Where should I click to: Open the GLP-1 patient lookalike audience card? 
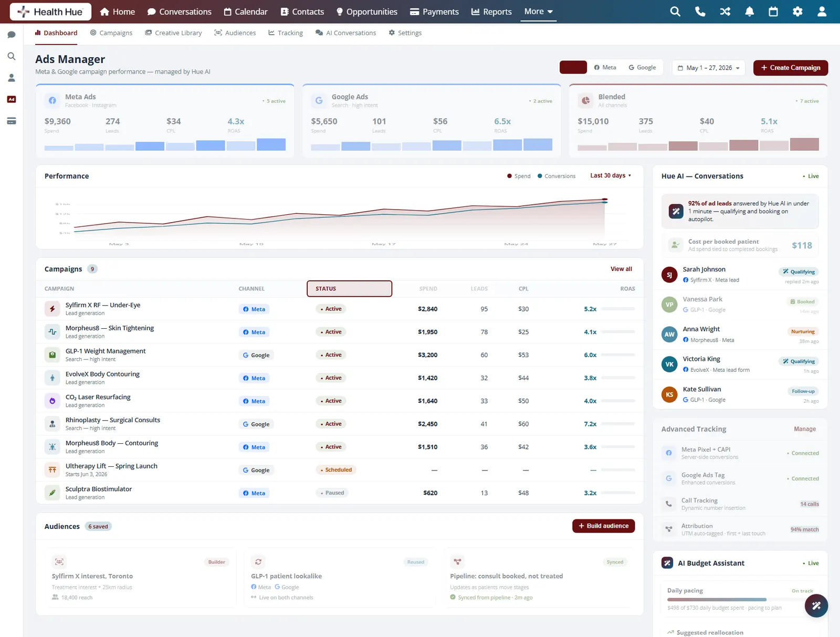click(x=340, y=579)
